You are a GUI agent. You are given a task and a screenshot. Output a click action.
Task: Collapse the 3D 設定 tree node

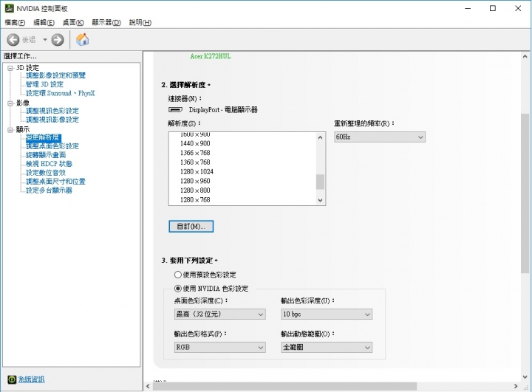(10, 68)
